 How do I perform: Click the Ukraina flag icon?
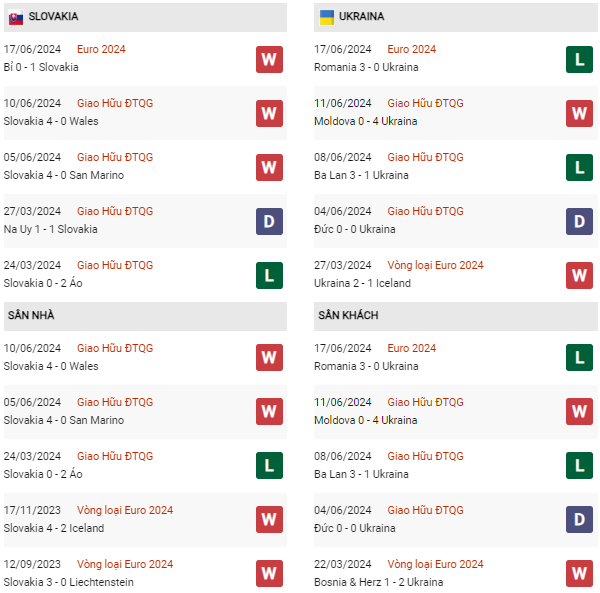[x=327, y=17]
